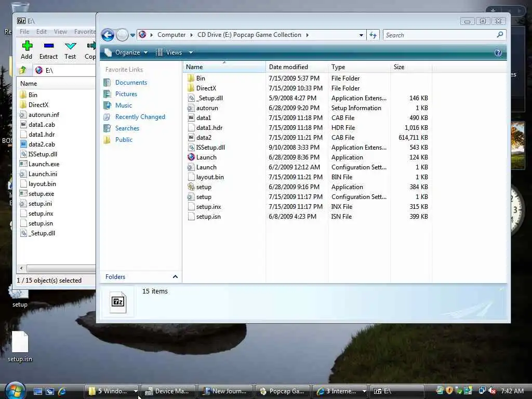The image size is (532, 399).
Task: Click the volume muted tray icon
Action: 492,391
